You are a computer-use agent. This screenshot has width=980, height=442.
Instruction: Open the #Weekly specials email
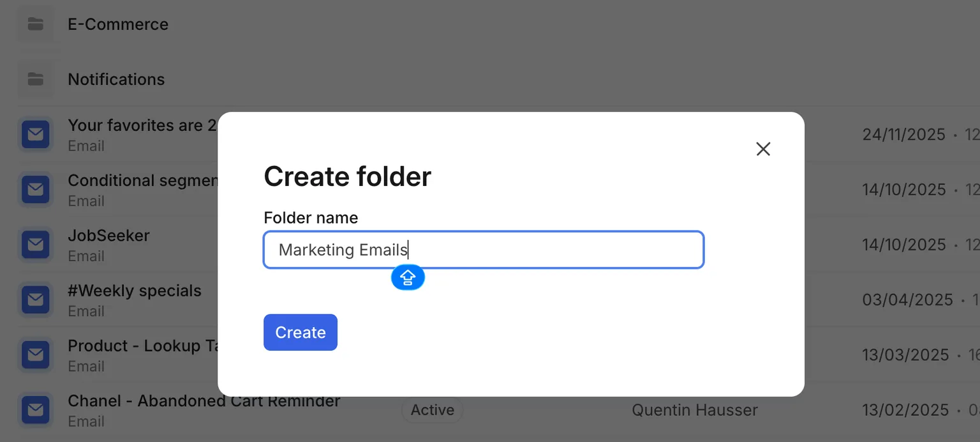135,291
